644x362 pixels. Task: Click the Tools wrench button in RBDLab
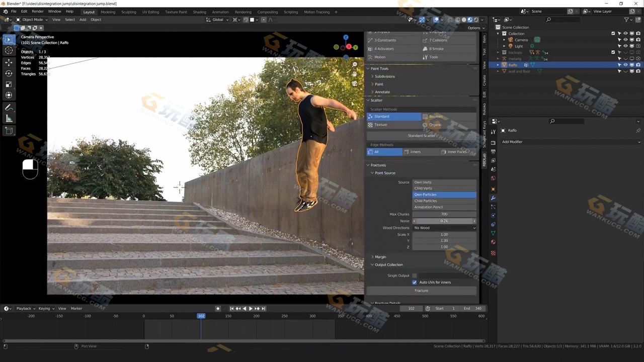(x=449, y=57)
